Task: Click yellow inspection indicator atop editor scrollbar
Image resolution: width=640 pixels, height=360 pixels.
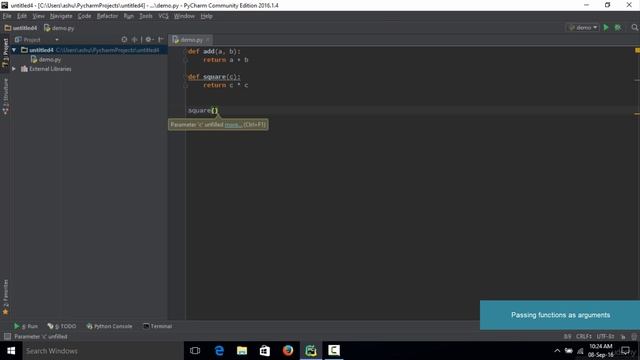Action: coord(637,50)
